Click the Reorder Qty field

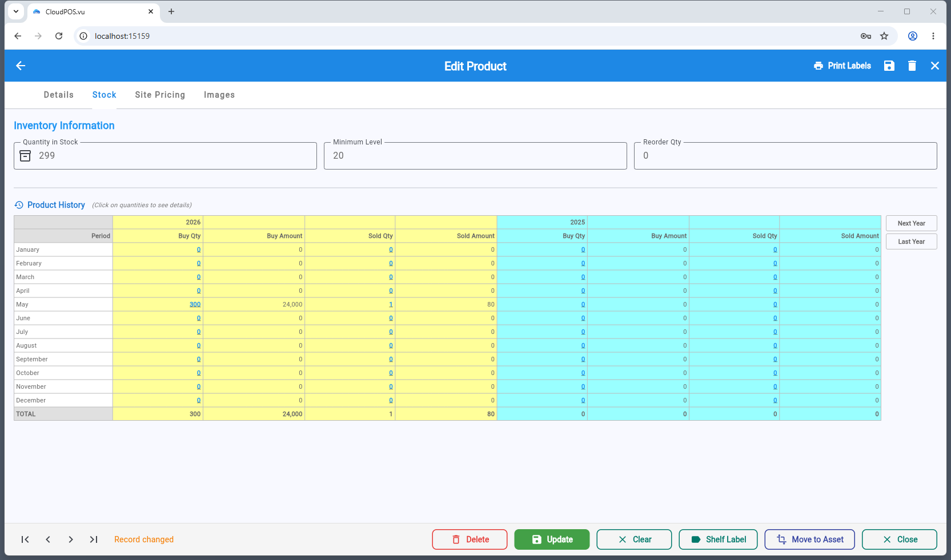coord(785,156)
